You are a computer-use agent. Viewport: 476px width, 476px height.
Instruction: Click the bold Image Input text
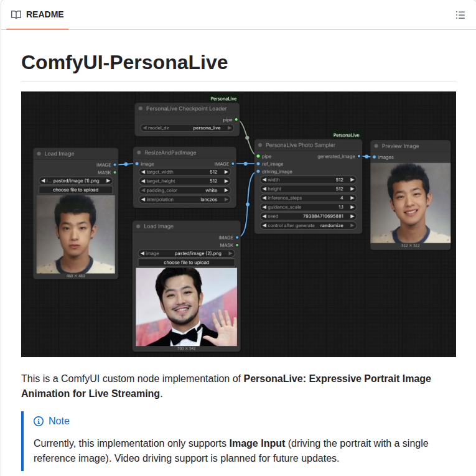(x=257, y=443)
